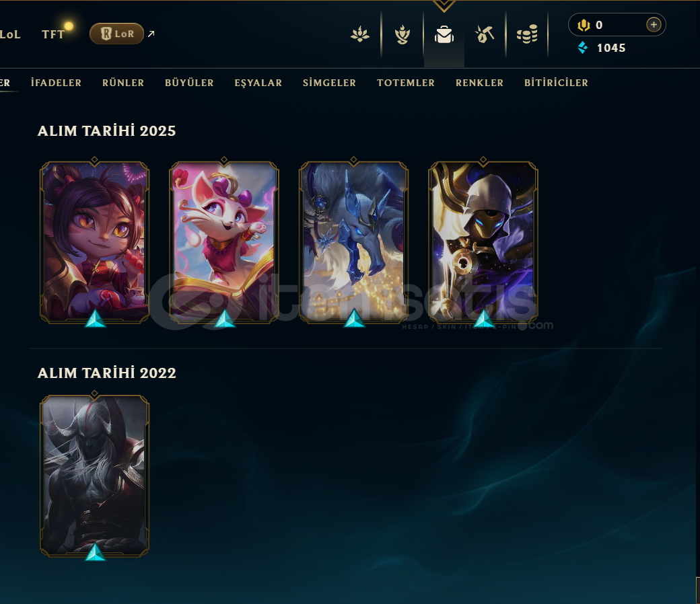Select the white cat on book skin card
This screenshot has height=604, width=700.
pos(224,241)
